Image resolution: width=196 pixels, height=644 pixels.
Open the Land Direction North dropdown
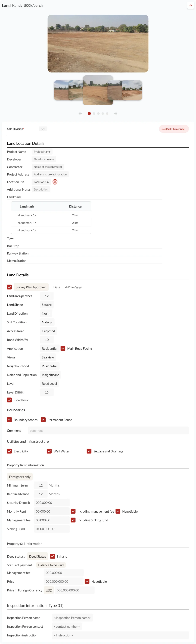[46, 313]
